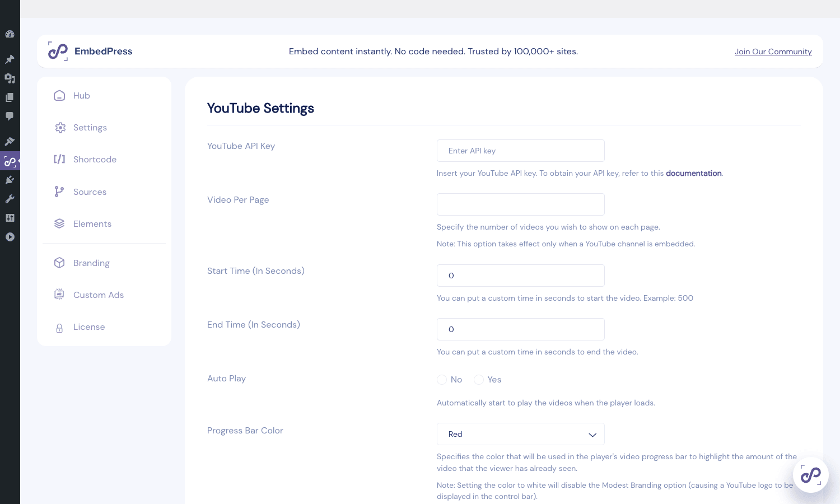Click the lock icon beside License
This screenshot has height=504, width=840.
click(x=59, y=328)
